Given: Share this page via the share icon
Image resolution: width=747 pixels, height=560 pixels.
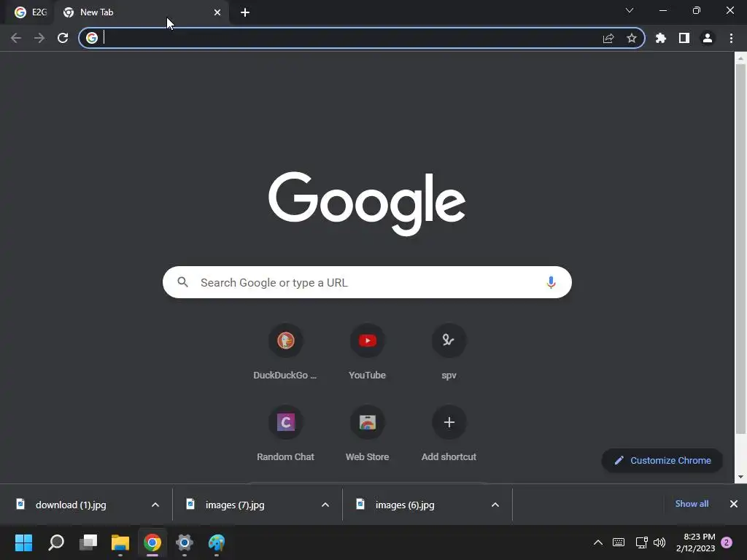Looking at the screenshot, I should click(608, 38).
